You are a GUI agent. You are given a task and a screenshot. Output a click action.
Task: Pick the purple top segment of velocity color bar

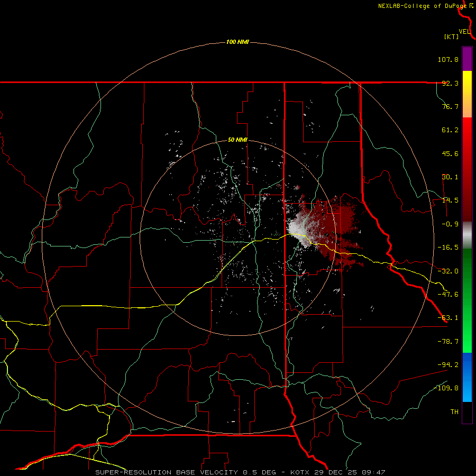coord(467,59)
